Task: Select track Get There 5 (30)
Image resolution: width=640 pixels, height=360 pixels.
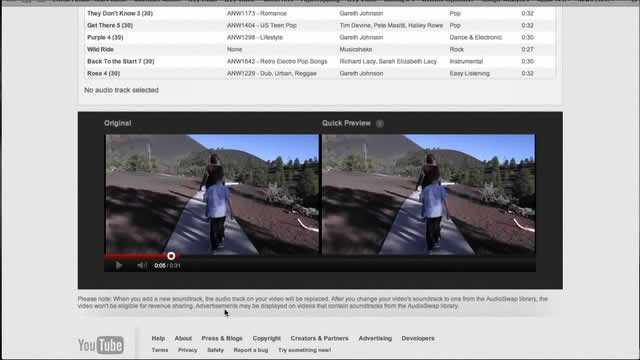Action: click(x=110, y=25)
